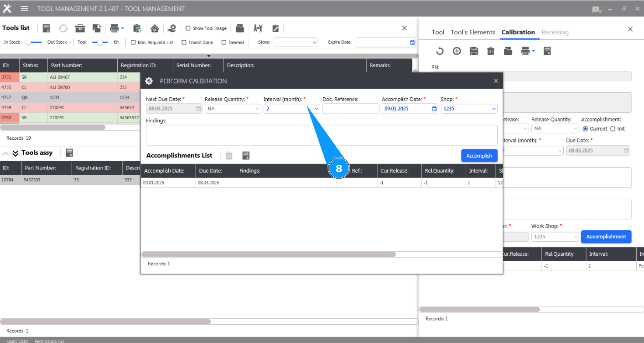The width and height of the screenshot is (644, 343).
Task: Open the Expire Date calendar picker
Action: click(x=412, y=42)
